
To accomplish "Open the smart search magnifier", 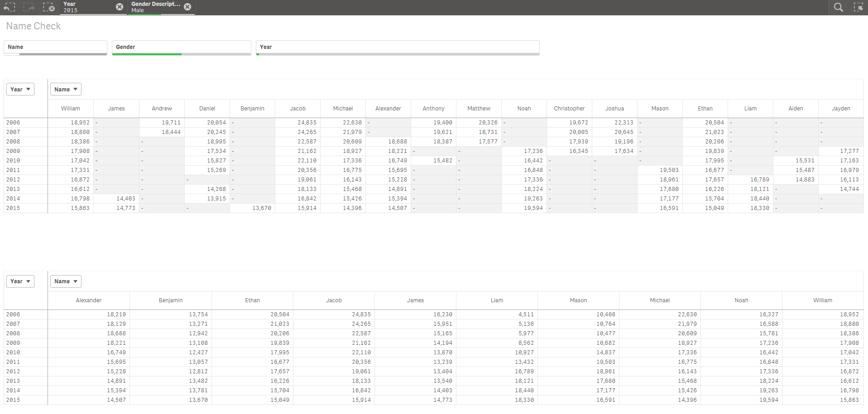I will point(839,7).
